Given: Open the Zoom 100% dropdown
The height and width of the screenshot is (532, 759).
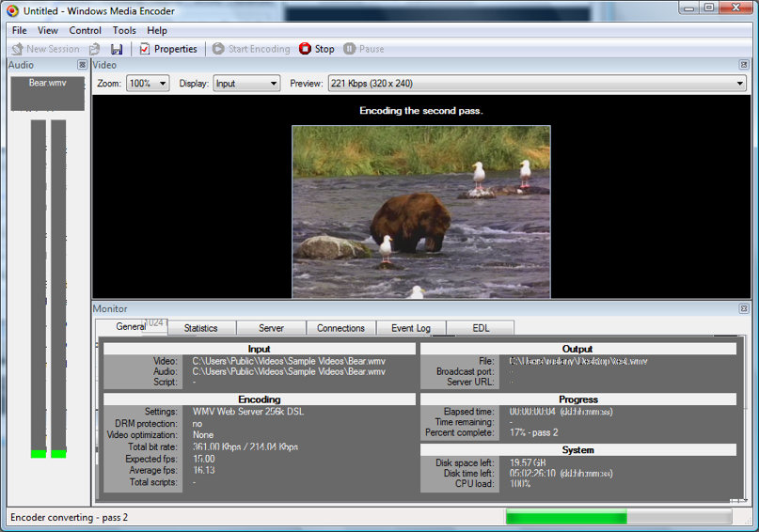Looking at the screenshot, I should pos(148,84).
